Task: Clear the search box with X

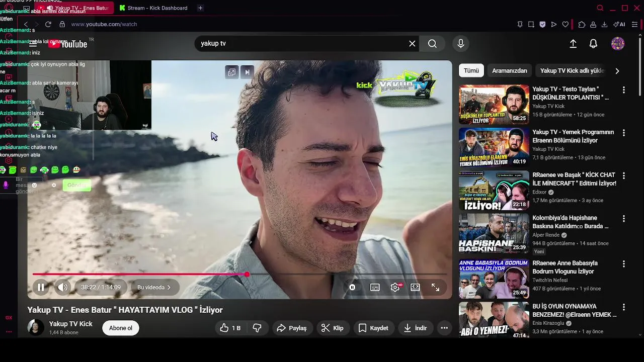Action: pos(412,44)
